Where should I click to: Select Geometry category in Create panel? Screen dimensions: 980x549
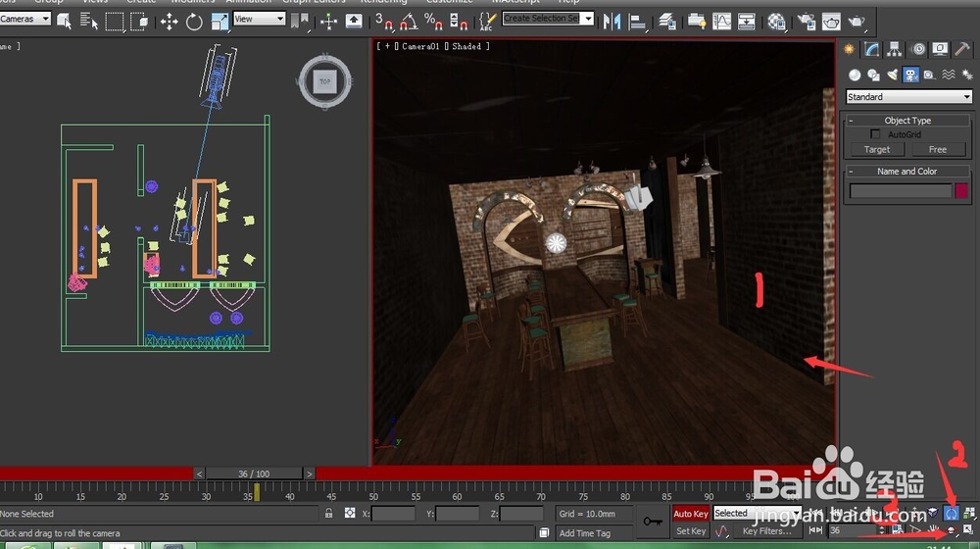click(855, 75)
